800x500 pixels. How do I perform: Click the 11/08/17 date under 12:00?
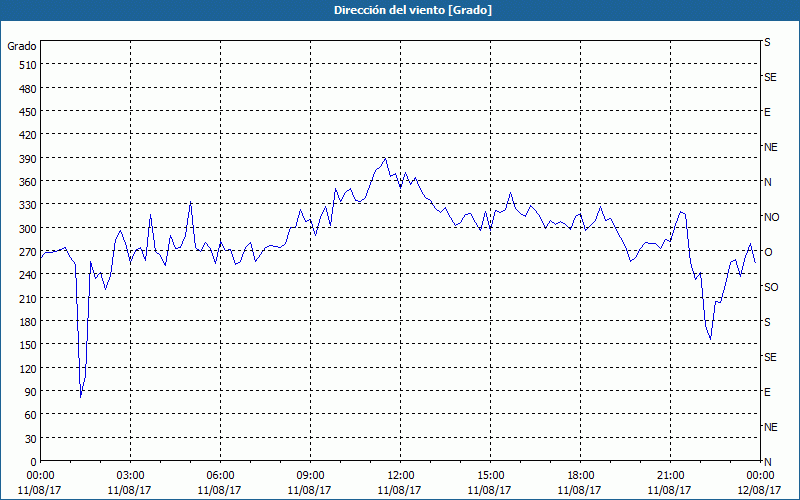399,490
